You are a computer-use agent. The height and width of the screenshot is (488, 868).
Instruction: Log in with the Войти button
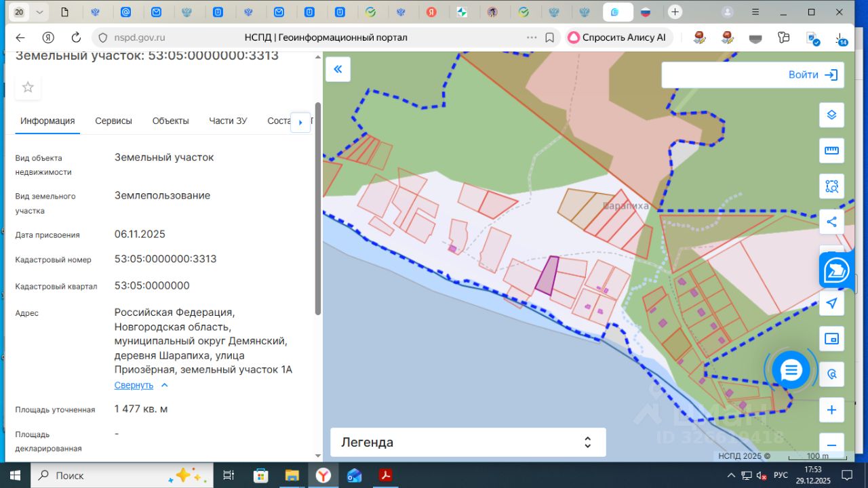coord(814,75)
